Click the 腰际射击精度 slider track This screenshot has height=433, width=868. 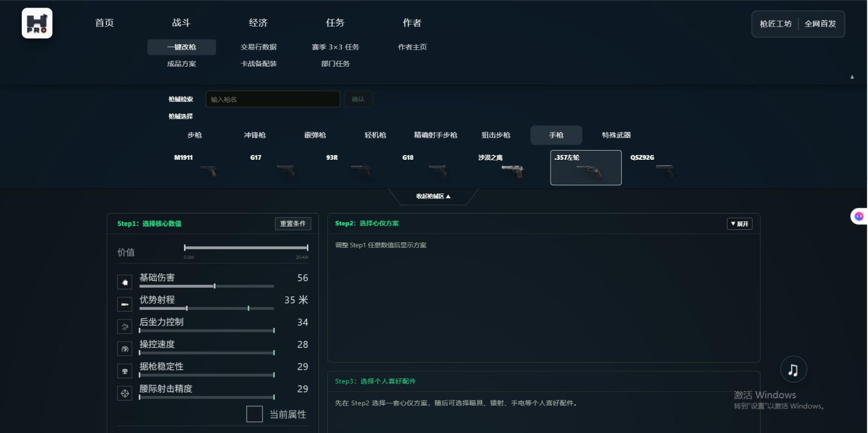pos(207,397)
